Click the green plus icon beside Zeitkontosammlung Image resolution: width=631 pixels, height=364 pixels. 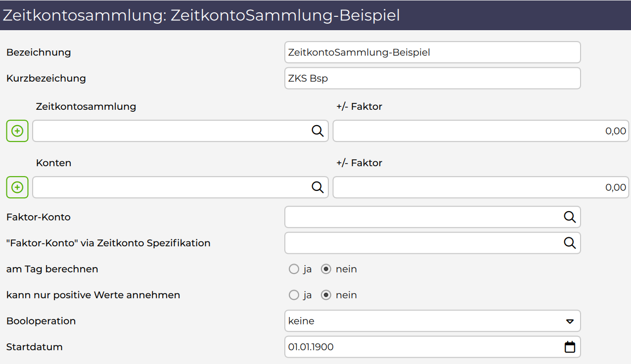click(17, 131)
